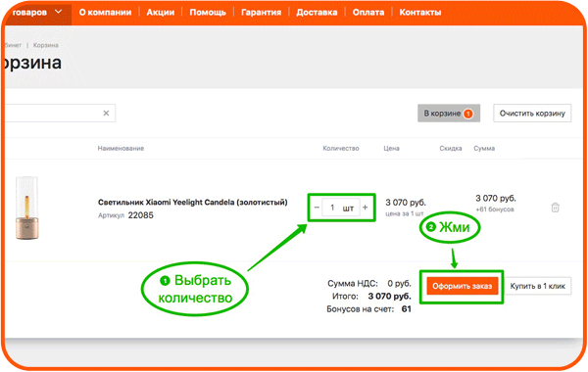
Task: Click the Оформить заказ button
Action: pyautogui.click(x=462, y=286)
